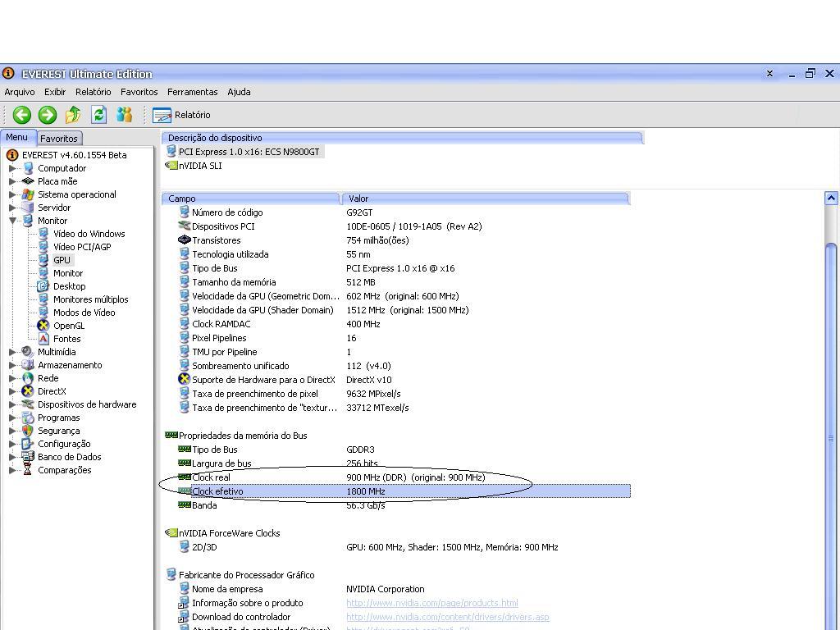840x630 pixels.
Task: Refresh the page with the refresh icon
Action: (x=98, y=115)
